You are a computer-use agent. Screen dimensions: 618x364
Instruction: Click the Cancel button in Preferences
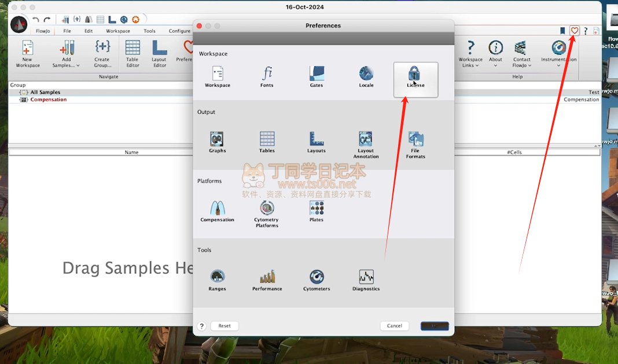click(394, 326)
